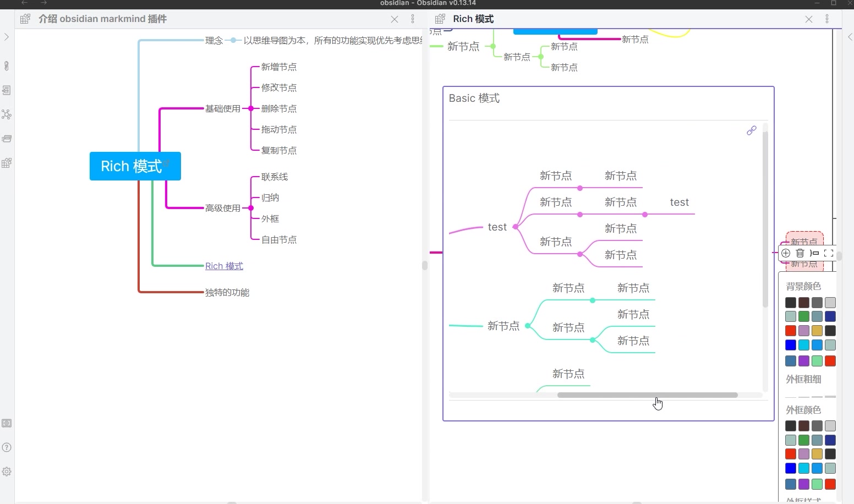Click the fullscreen frame icon in the node toolbar
The height and width of the screenshot is (504, 854).
[x=829, y=253]
